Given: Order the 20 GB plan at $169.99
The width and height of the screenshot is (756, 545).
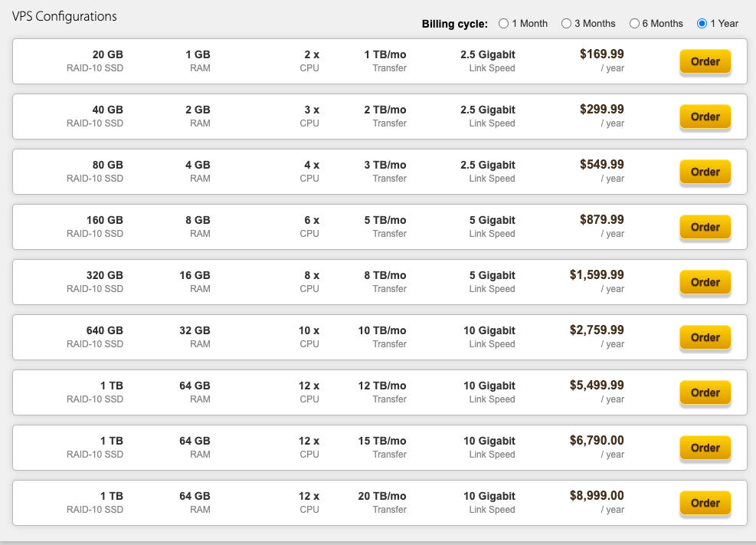Looking at the screenshot, I should pos(705,62).
